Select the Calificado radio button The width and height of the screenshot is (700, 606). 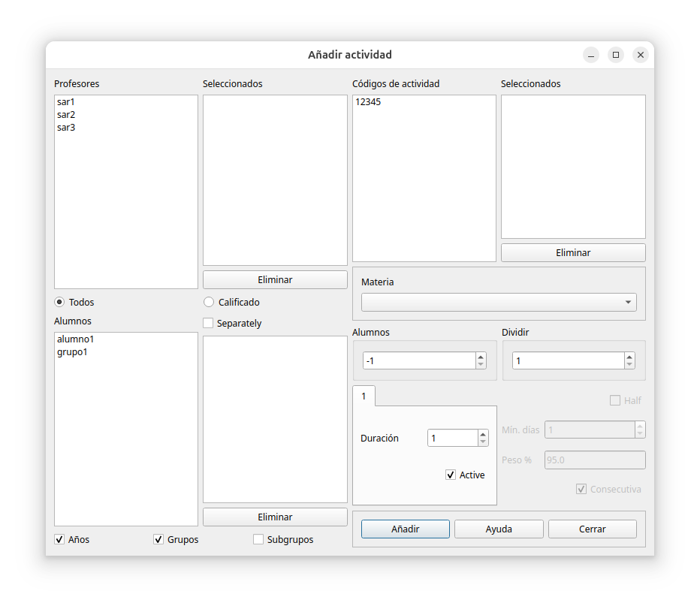pos(209,302)
